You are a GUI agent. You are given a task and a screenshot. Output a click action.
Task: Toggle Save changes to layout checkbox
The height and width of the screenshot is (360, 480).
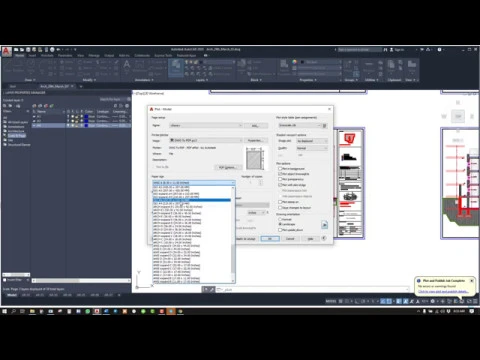pos(280,207)
